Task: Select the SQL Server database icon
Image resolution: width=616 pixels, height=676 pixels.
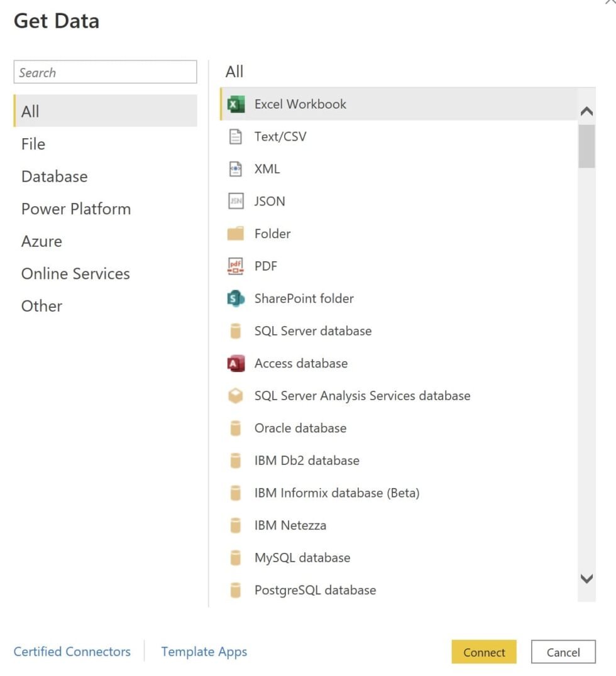Action: pyautogui.click(x=235, y=330)
